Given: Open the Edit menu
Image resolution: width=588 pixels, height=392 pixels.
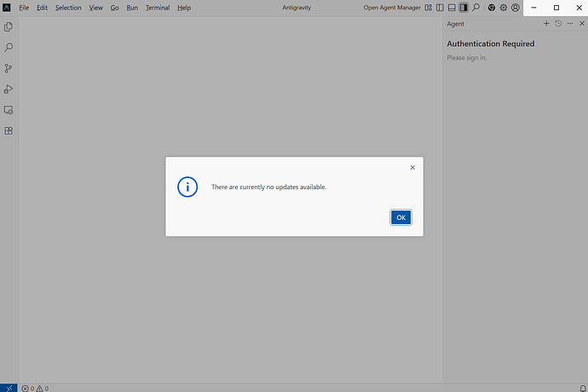Looking at the screenshot, I should (x=42, y=8).
